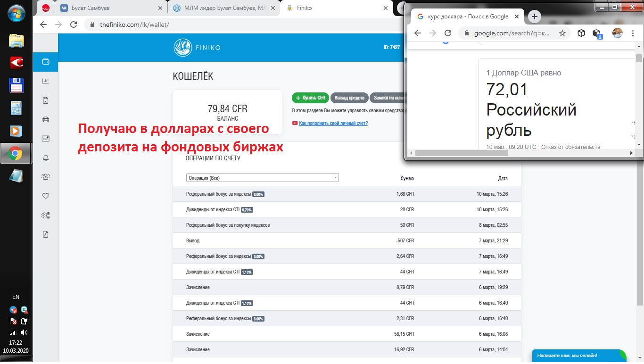Click the Сумма column header
Screen dimensions: 644x364
407,179
